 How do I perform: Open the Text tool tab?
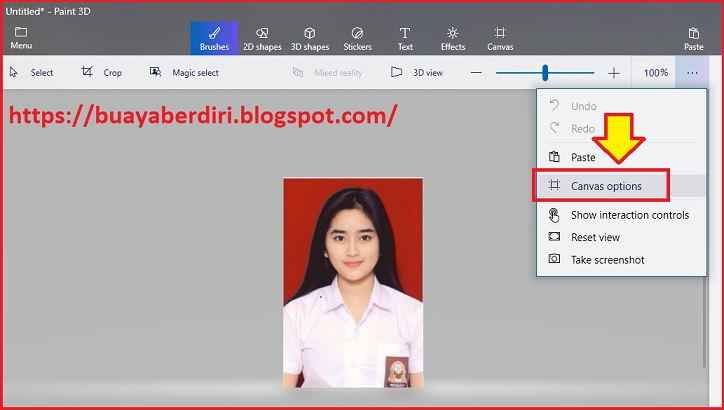(x=405, y=38)
